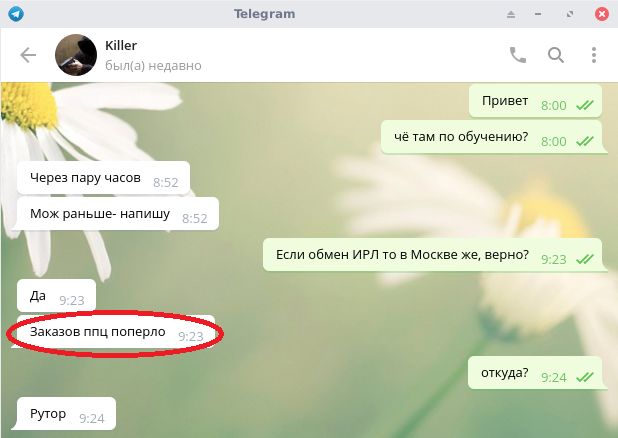Click the 'был(а) недавно' status text
The height and width of the screenshot is (438, 618).
click(x=153, y=65)
